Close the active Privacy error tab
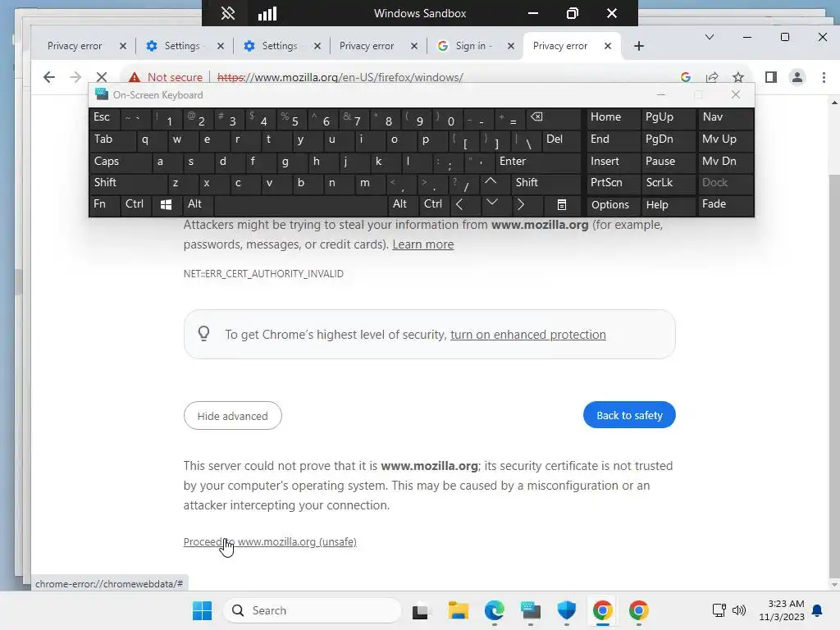The width and height of the screenshot is (840, 630). tap(608, 46)
